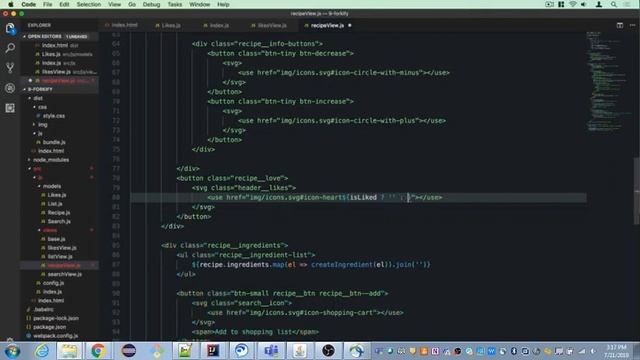Image resolution: width=640 pixels, height=360 pixels.
Task: Open List.js in the models folder
Action: pos(55,204)
